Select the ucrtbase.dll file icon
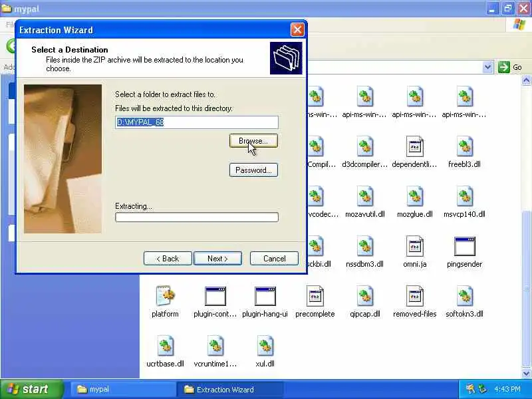The width and height of the screenshot is (532, 399). tap(165, 346)
